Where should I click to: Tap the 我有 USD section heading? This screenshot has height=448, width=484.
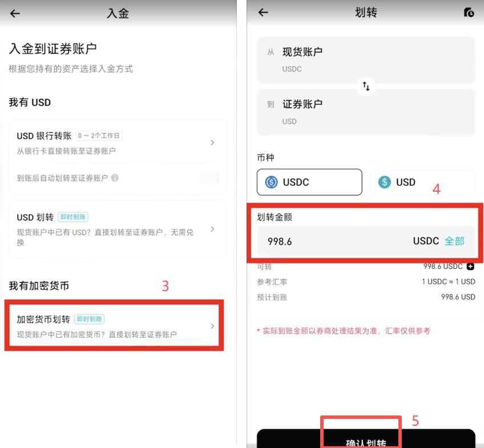click(x=30, y=102)
